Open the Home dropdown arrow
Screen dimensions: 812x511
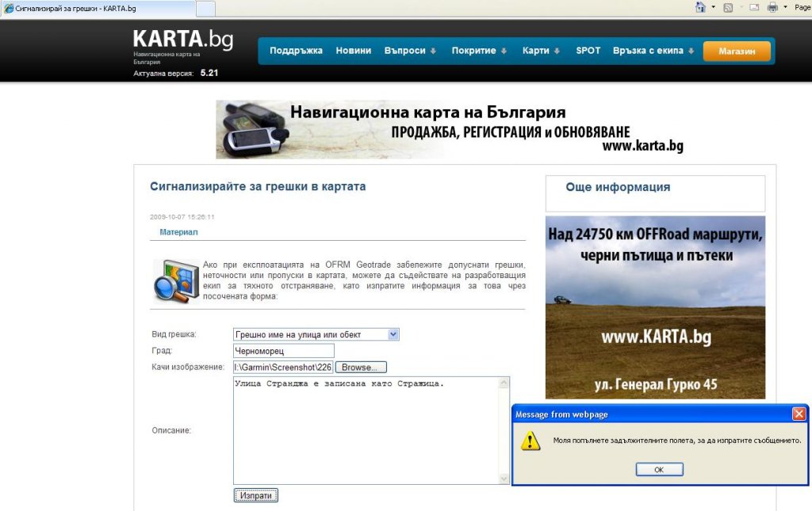713,7
